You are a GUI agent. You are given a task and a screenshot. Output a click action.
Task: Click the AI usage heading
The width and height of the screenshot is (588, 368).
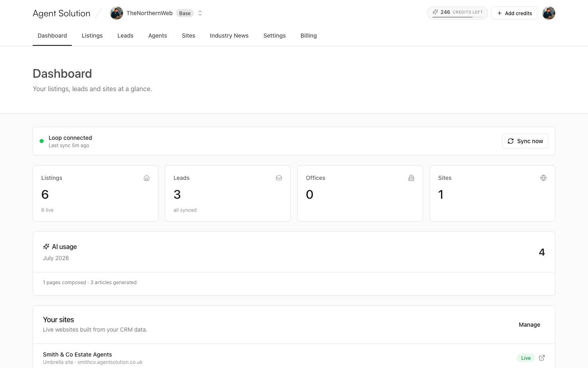(64, 247)
